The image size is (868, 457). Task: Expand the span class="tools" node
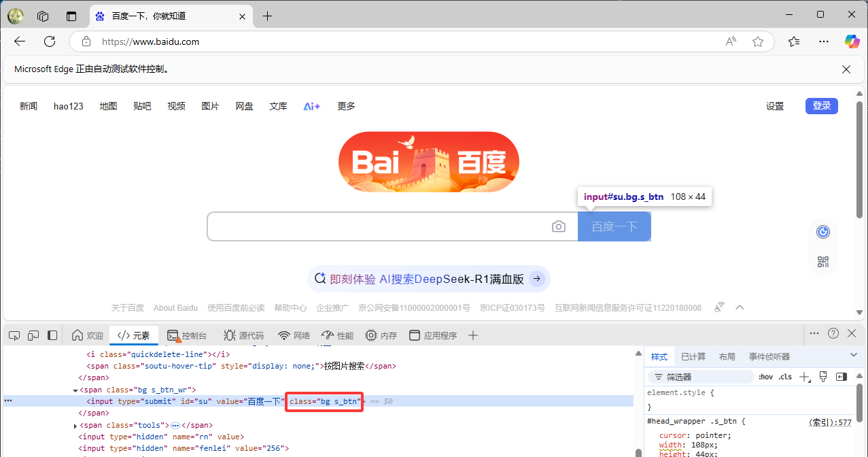pyautogui.click(x=75, y=426)
